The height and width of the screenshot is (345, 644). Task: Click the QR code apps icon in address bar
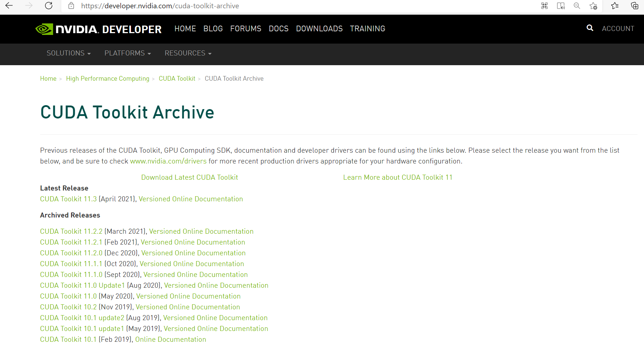[x=544, y=6]
